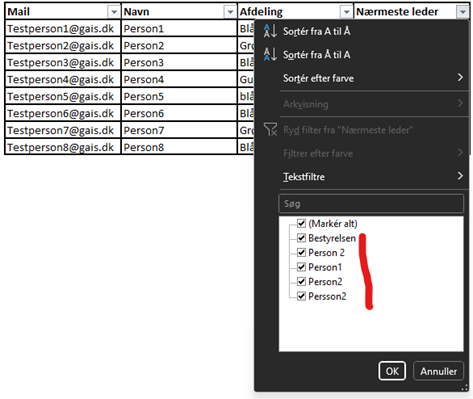Expand the Tekstfiltre submenu arrow

pos(460,176)
